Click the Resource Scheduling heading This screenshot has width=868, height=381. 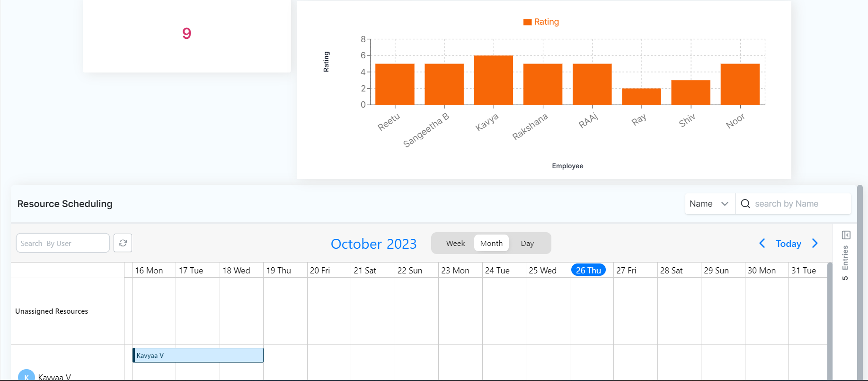coord(65,204)
